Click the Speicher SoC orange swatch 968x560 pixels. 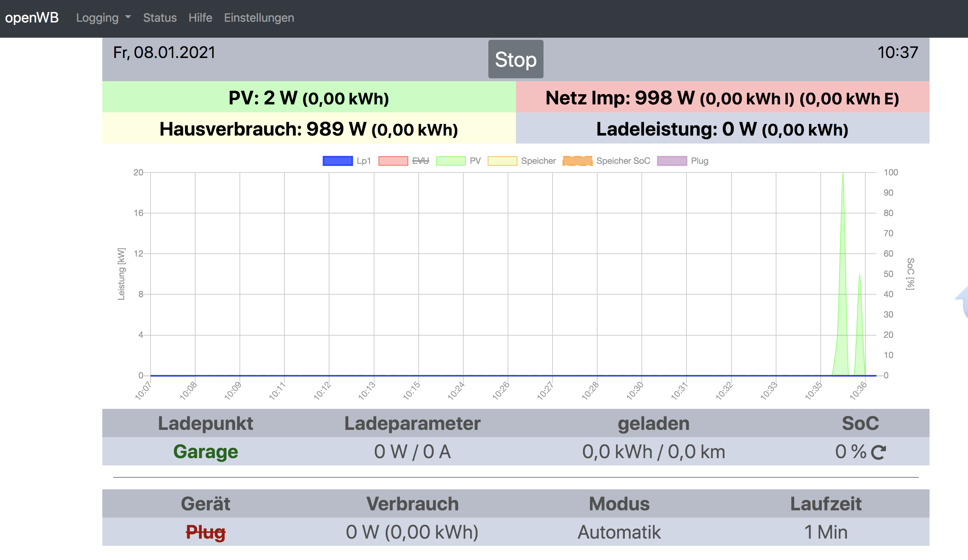pyautogui.click(x=577, y=161)
